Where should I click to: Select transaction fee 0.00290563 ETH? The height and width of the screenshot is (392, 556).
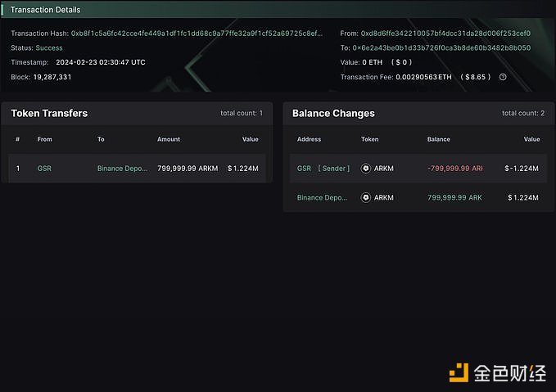[423, 77]
